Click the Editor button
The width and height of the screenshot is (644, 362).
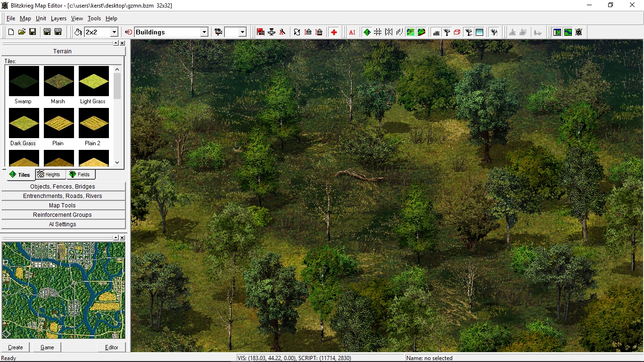[x=112, y=347]
